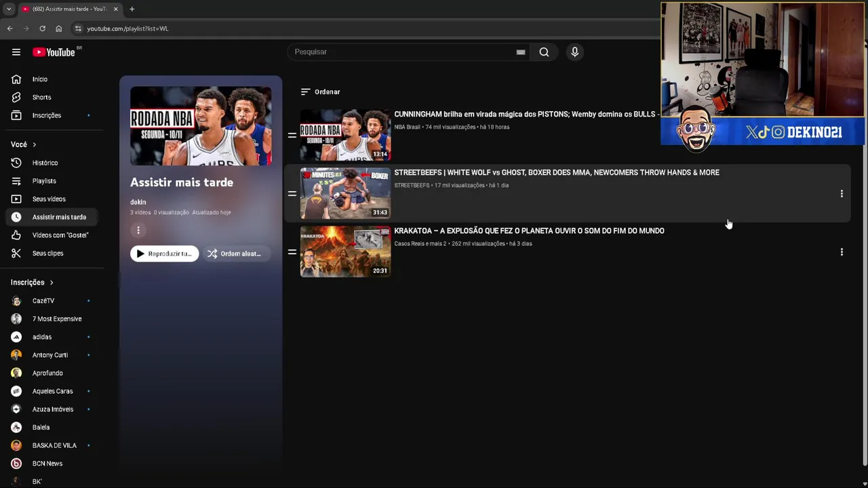The height and width of the screenshot is (488, 868).
Task: Open Aprofundo channel
Action: [52, 373]
